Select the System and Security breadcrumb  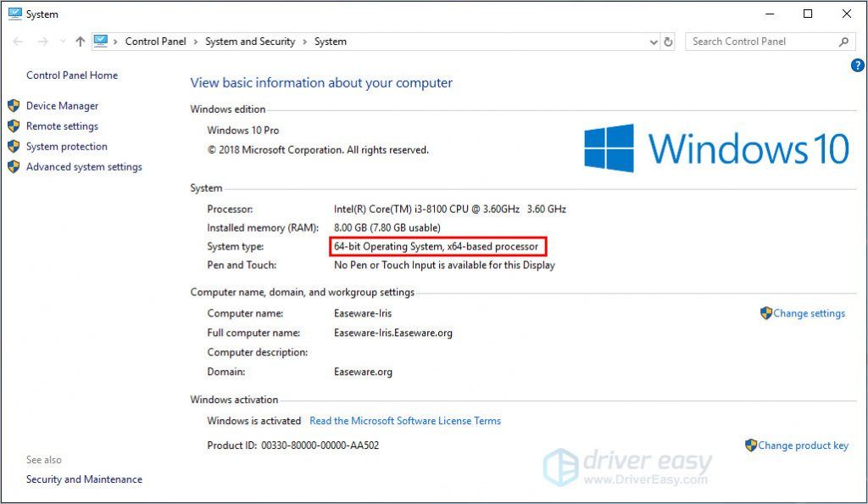pos(249,42)
